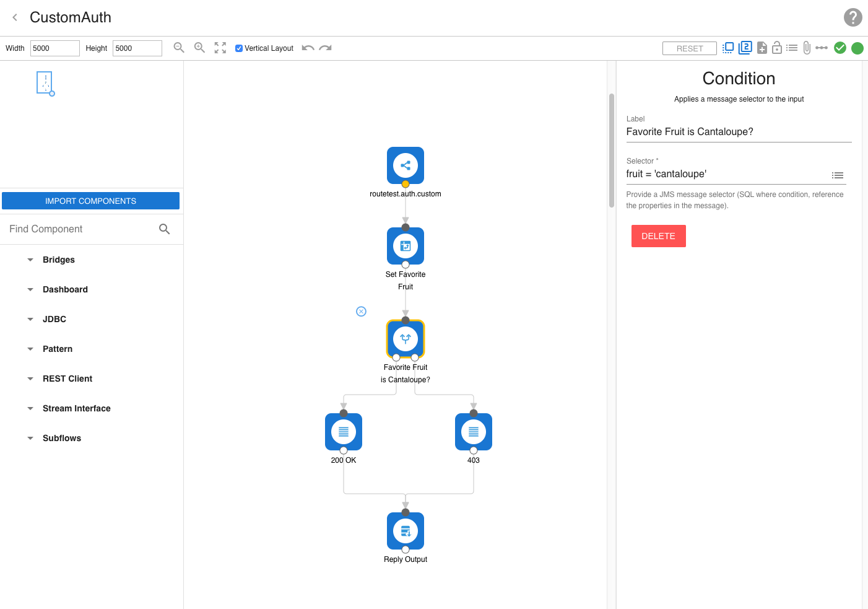
Task: Click the add document icon
Action: point(762,48)
